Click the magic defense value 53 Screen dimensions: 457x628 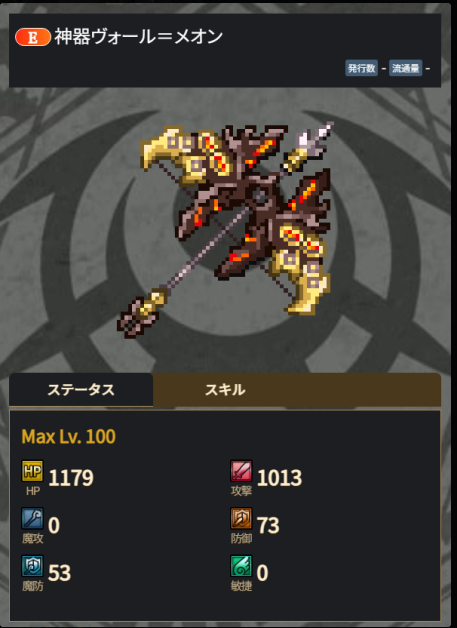59,573
